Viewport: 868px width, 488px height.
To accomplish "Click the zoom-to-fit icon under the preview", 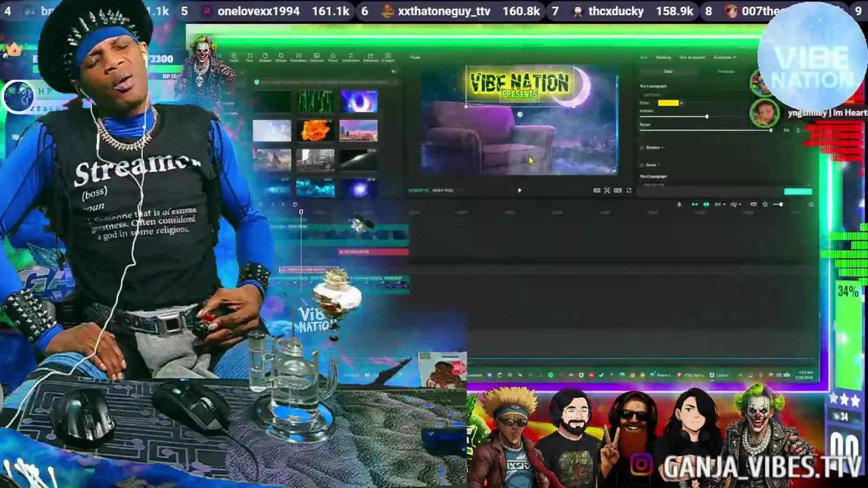I will point(607,190).
